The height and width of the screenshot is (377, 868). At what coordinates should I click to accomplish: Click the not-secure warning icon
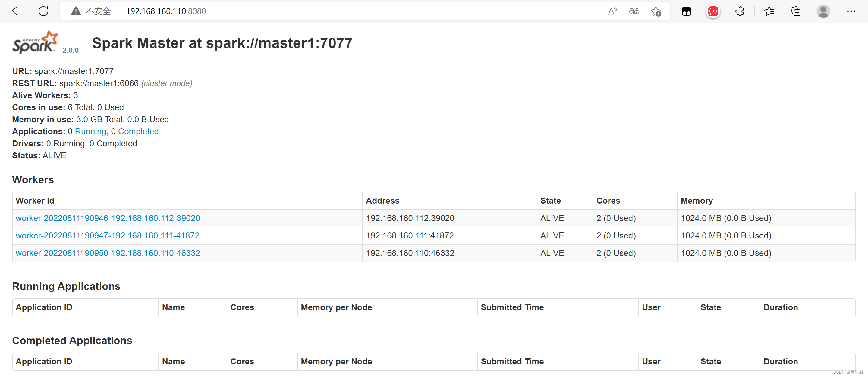point(76,11)
